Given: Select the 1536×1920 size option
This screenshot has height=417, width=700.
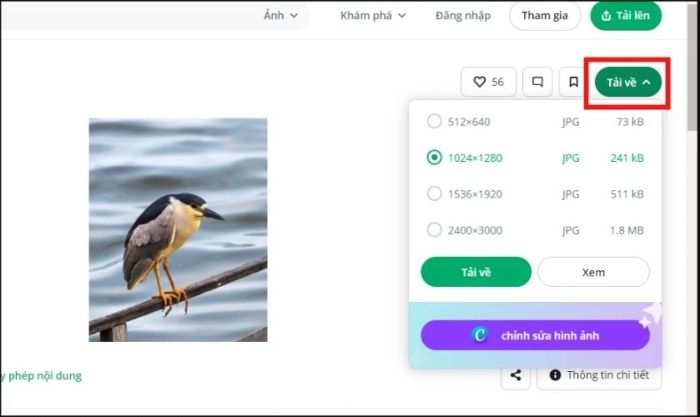Looking at the screenshot, I should [x=434, y=193].
